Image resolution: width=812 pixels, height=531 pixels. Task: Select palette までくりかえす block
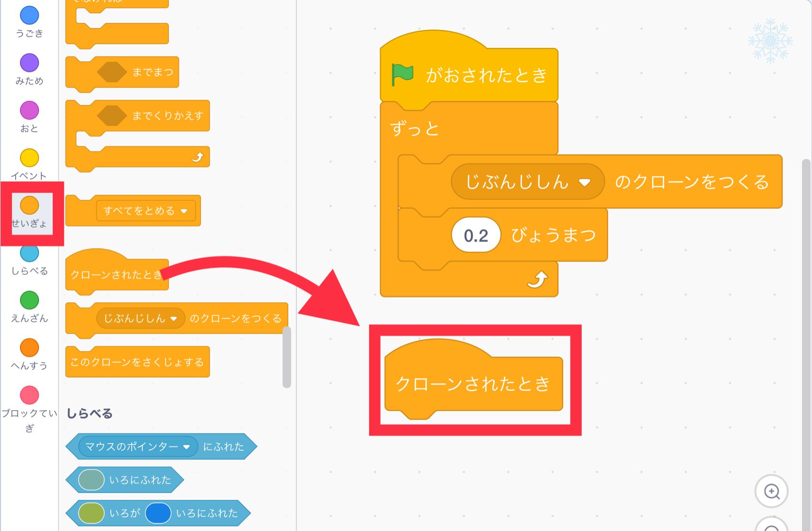coord(137,135)
